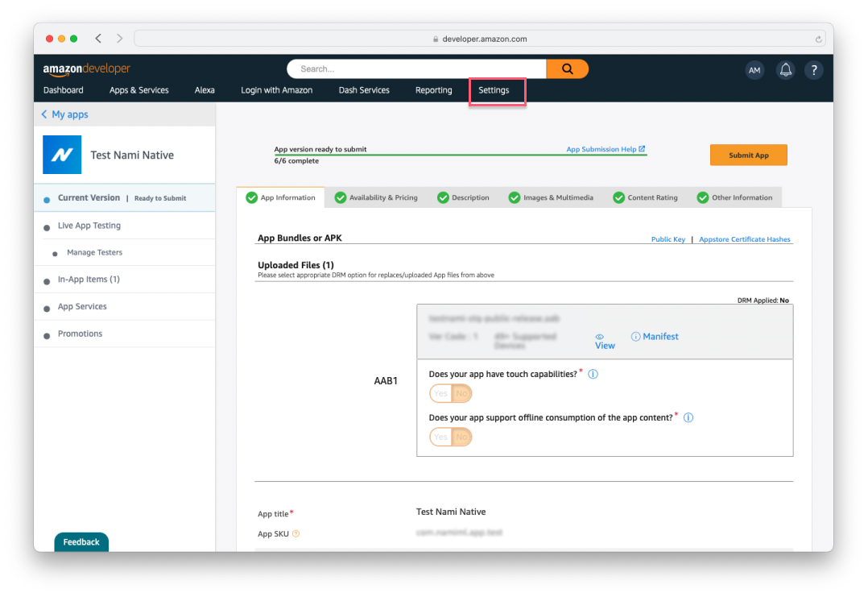Image resolution: width=868 pixels, height=597 pixels.
Task: Open the AM account avatar
Action: [x=754, y=70]
